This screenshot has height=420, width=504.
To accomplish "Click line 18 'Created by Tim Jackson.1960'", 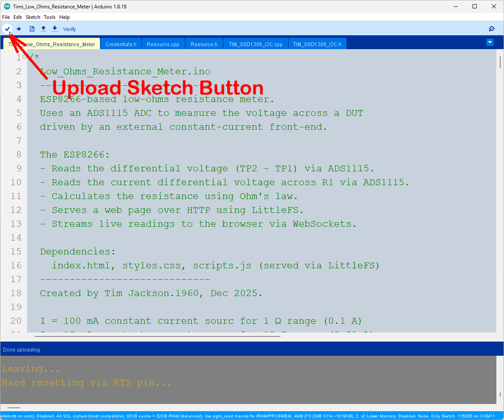I will click(x=119, y=293).
